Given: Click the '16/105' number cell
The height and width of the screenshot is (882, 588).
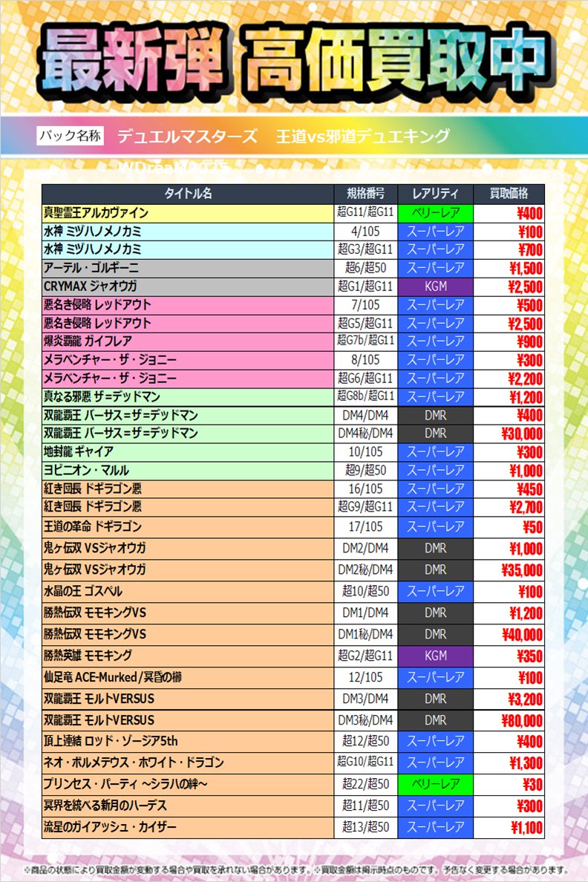Looking at the screenshot, I should pos(366,489).
